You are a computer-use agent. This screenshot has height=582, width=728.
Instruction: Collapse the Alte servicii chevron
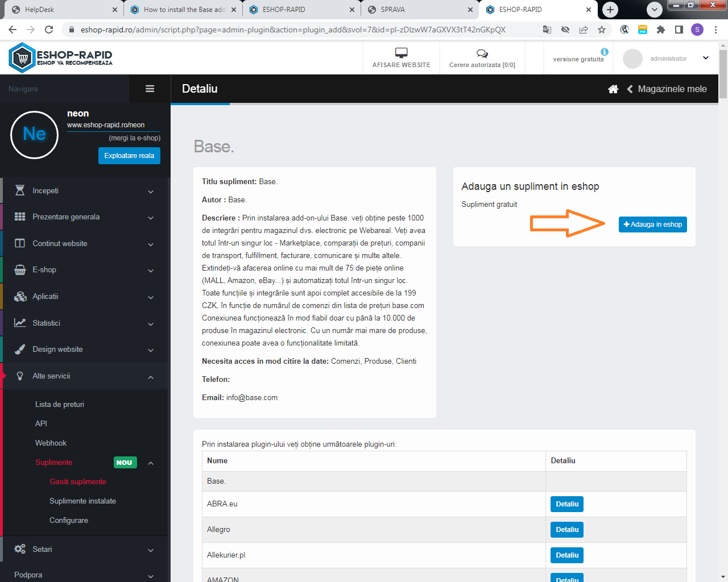click(151, 377)
